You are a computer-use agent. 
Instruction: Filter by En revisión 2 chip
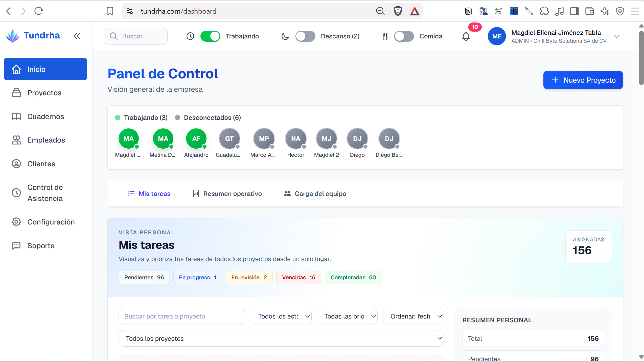pos(249,277)
